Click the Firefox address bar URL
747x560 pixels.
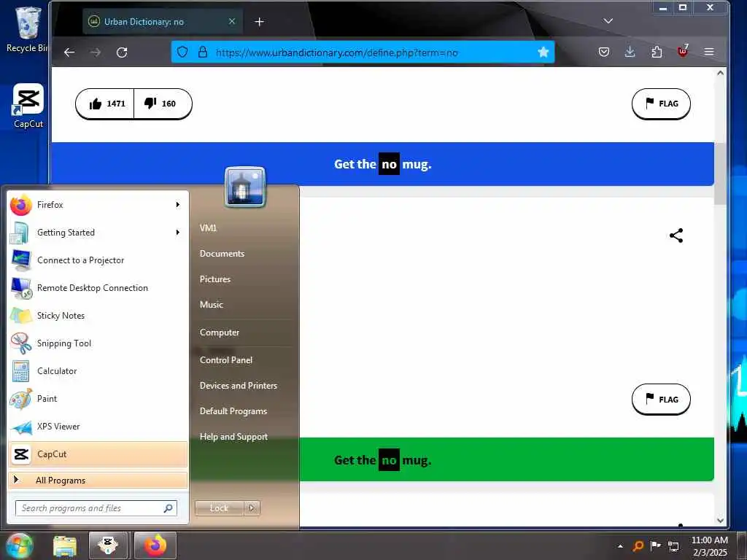click(x=336, y=52)
